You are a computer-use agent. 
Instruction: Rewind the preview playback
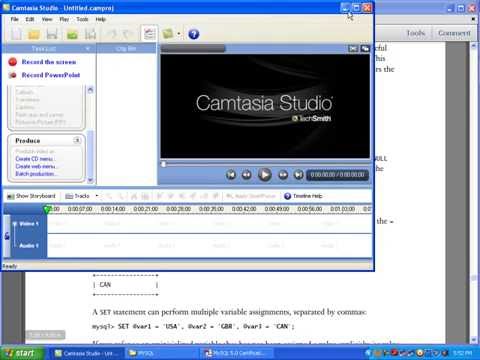(246, 175)
